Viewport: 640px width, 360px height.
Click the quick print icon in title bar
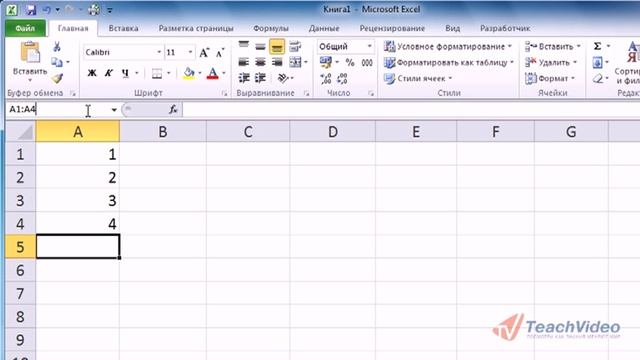click(94, 9)
